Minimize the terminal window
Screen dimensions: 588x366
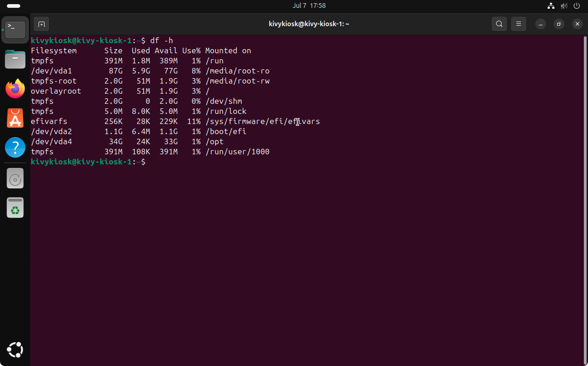pyautogui.click(x=541, y=24)
